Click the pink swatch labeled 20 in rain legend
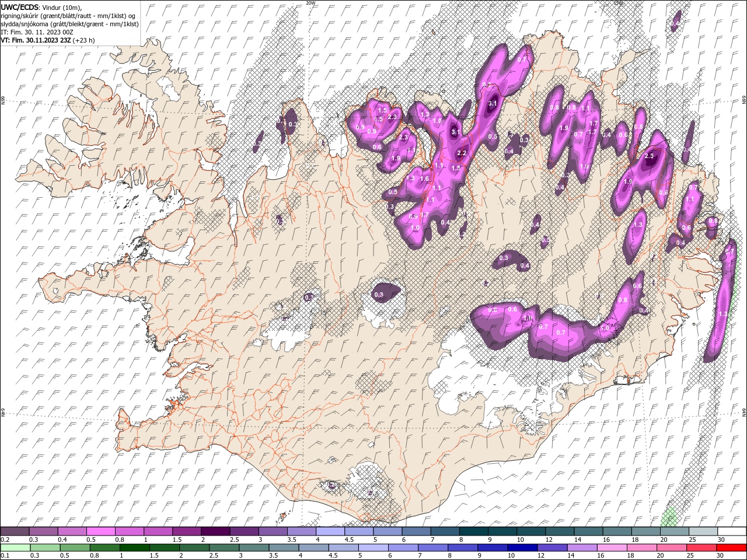Image resolution: width=747 pixels, height=560 pixels. click(x=672, y=548)
